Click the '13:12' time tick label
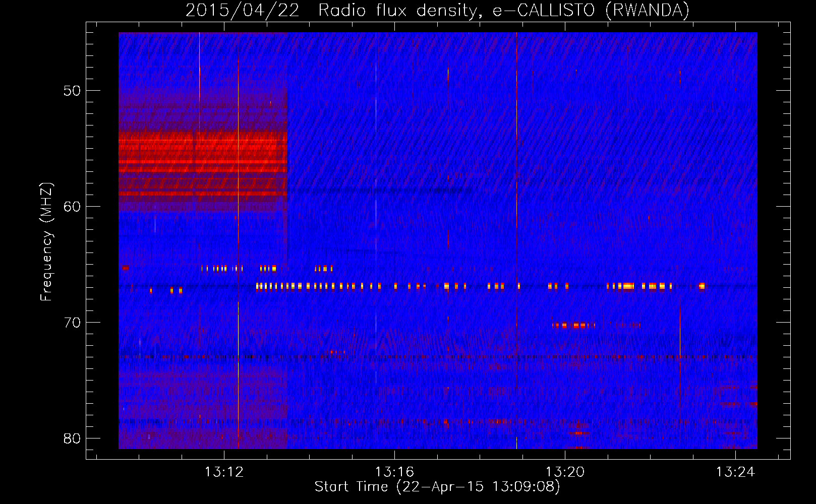Viewport: 816px width, 504px height. click(x=224, y=472)
